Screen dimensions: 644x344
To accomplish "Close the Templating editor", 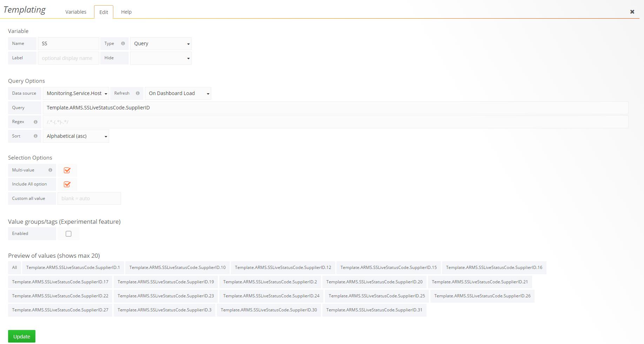I will tap(632, 12).
